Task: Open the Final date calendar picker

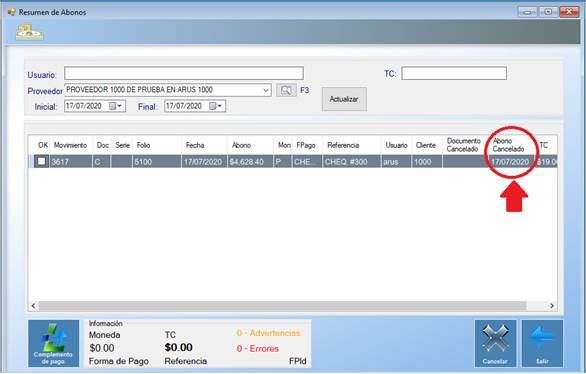Action: point(216,106)
